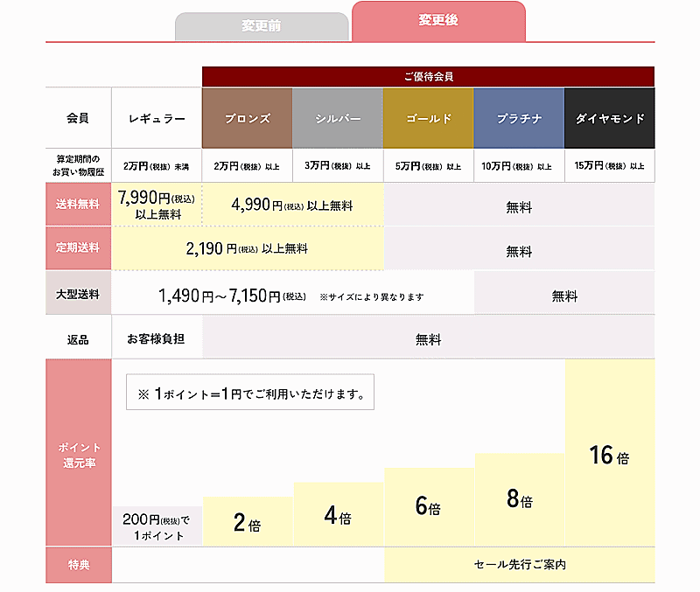
Task: Click the ポイント還元率 row label
Action: 78,453
